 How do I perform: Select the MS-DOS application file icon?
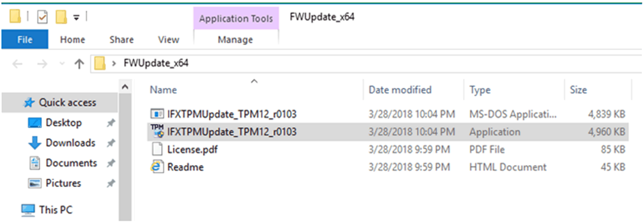157,114
